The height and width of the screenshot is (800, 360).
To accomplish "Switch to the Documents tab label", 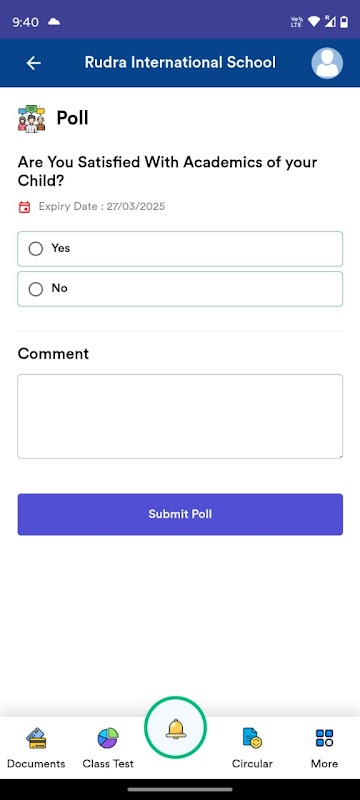I will pos(36,764).
